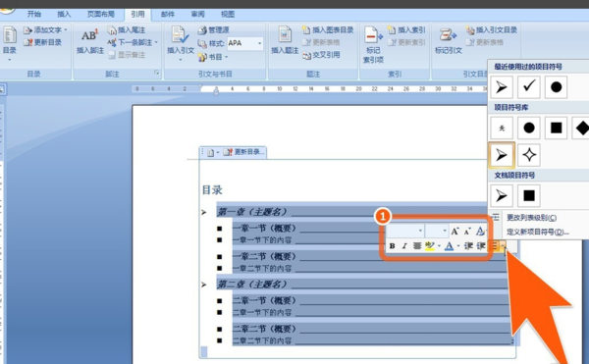Viewport: 589px width, 364px height.
Task: Click the Mark Index Entry icon
Action: [373, 35]
